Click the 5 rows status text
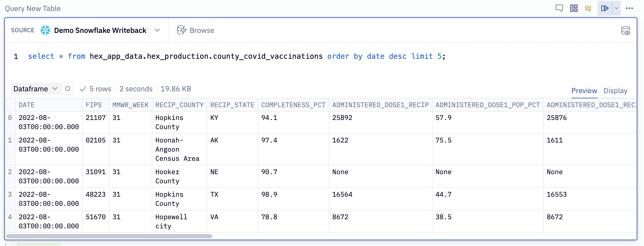644x246 pixels. (100, 89)
